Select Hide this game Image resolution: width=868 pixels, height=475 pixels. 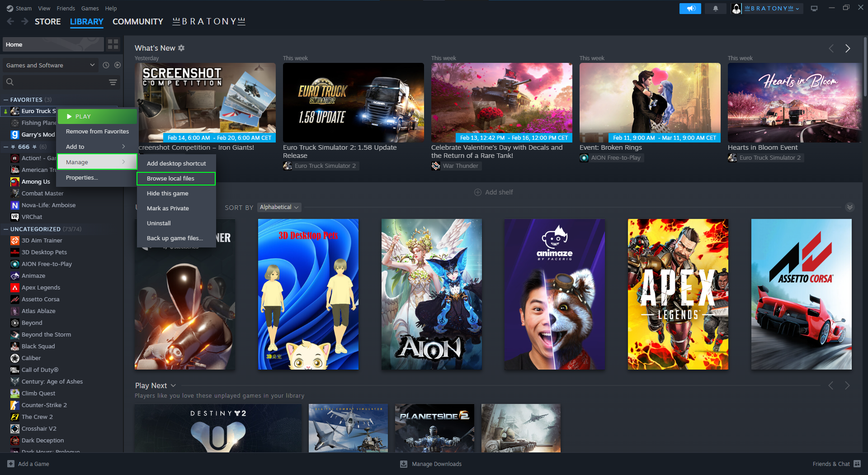176,193
